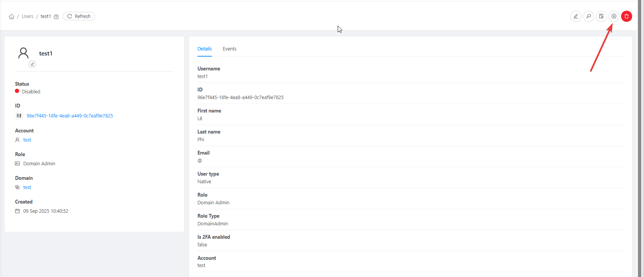Go to the Home breadcrumb icon

coord(11,16)
